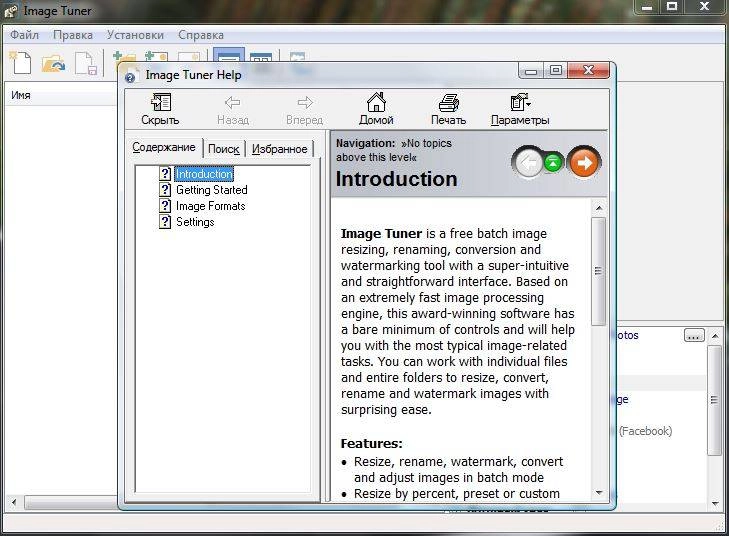Maximize the Image Tuner Help window

pyautogui.click(x=556, y=70)
